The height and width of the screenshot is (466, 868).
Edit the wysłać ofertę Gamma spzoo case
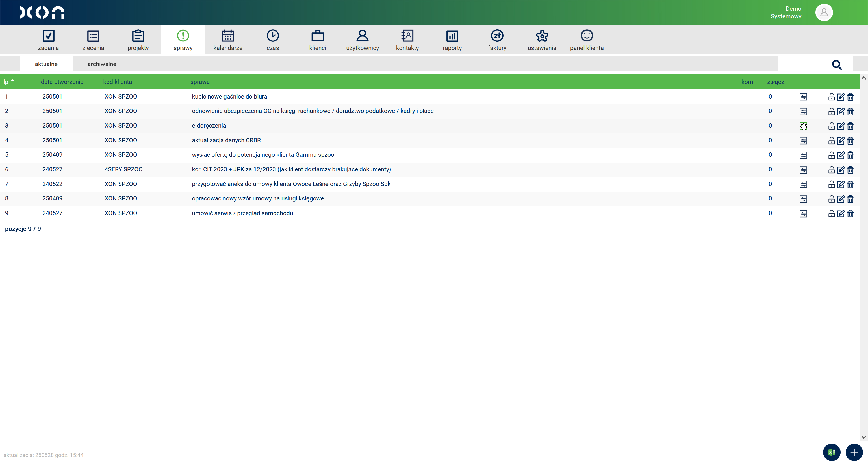coord(841,155)
